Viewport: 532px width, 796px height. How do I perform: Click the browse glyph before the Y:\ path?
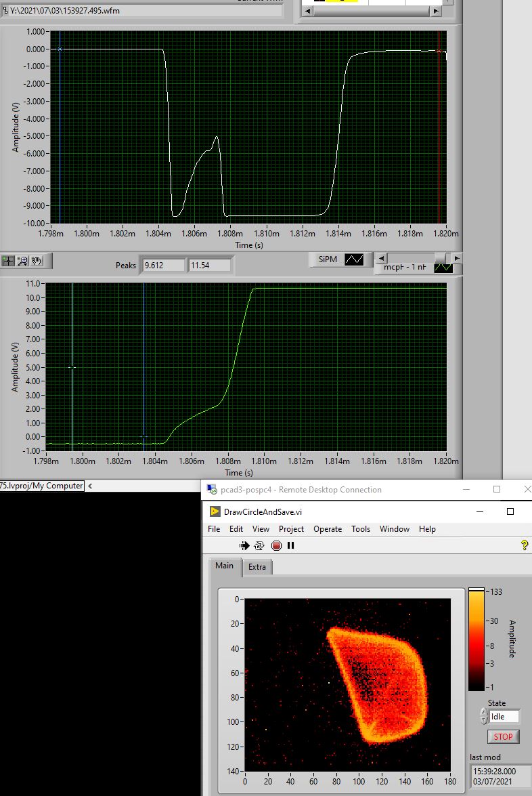tap(5, 10)
